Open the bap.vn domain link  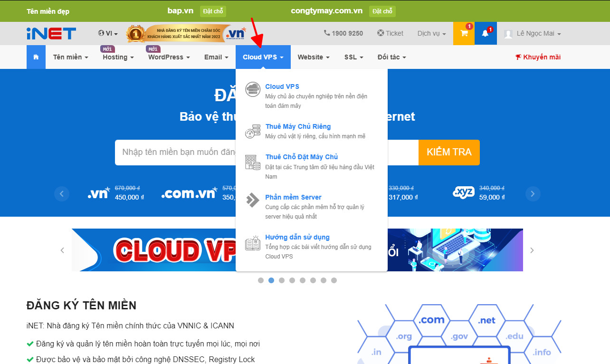point(181,10)
